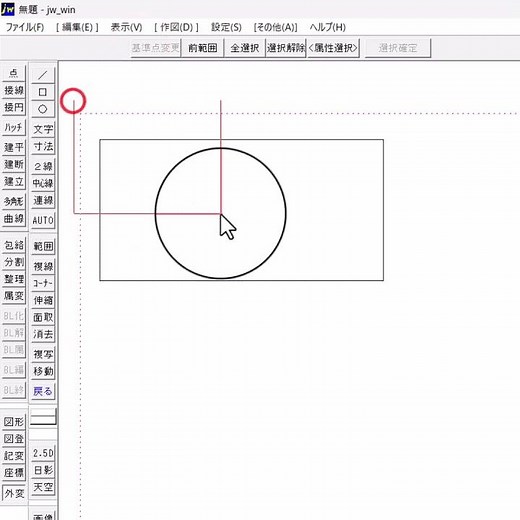Open the line attribute sample button
Image resolution: width=520 pixels, height=520 pixels.
pyautogui.click(x=43, y=417)
